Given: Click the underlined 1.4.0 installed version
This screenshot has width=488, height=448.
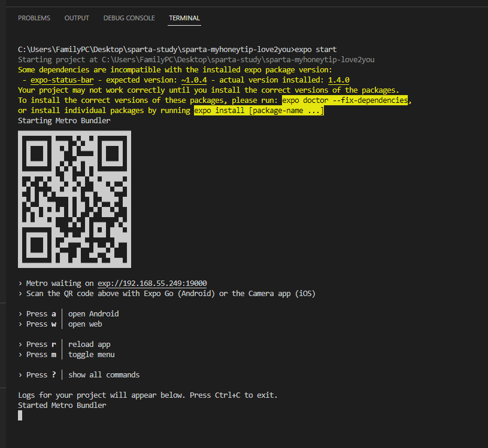Looking at the screenshot, I should tap(339, 80).
